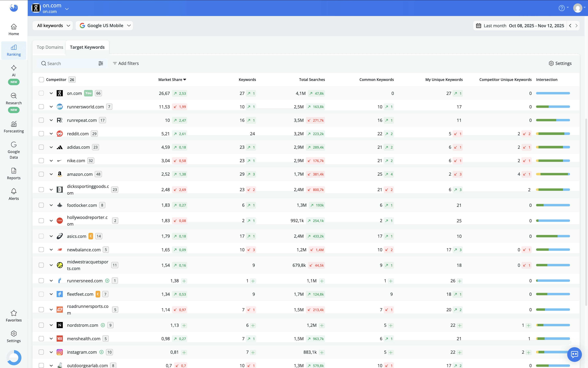Screen dimensions: 588x368
Task: Open the on.com project selector dropdown
Action: pyautogui.click(x=67, y=9)
